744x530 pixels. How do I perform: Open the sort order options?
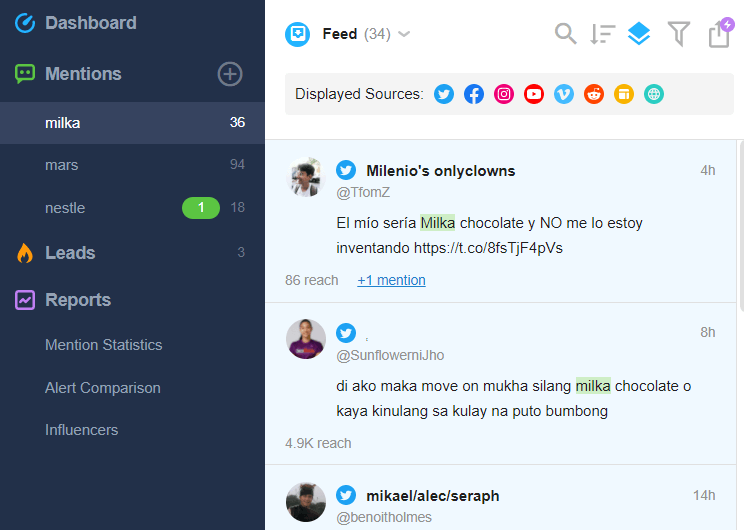point(602,34)
